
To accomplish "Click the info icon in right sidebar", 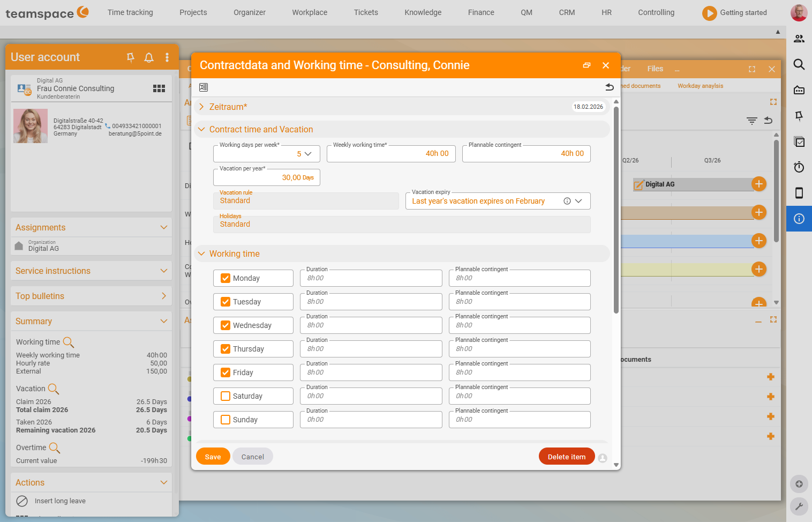I will [799, 219].
